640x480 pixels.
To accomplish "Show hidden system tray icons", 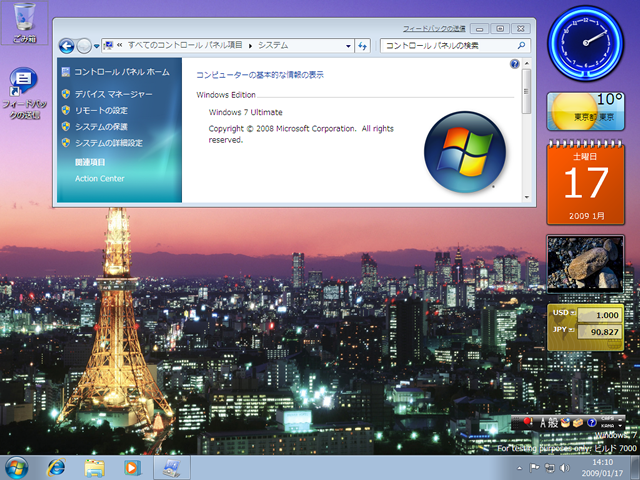I will (x=521, y=467).
